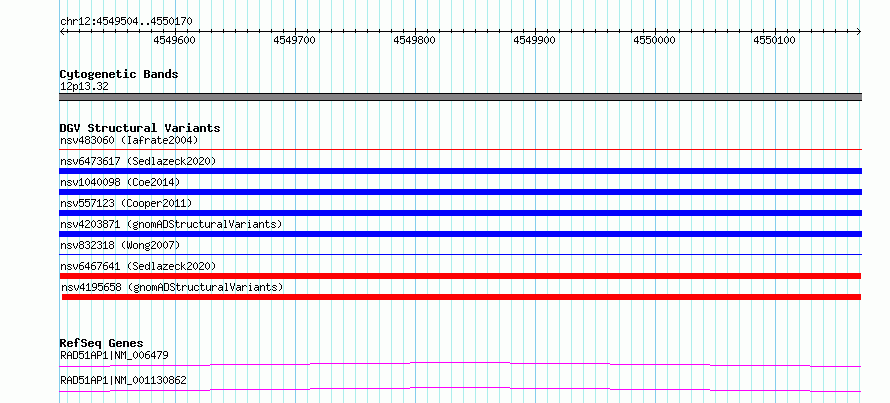
Task: Click the RAD51AP1|NM_001130862 gene label
Action: [123, 380]
